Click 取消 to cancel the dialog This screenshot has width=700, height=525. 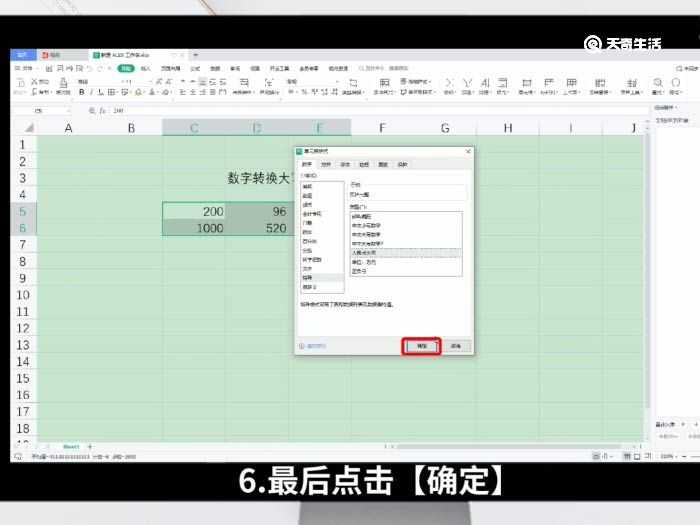tap(455, 346)
